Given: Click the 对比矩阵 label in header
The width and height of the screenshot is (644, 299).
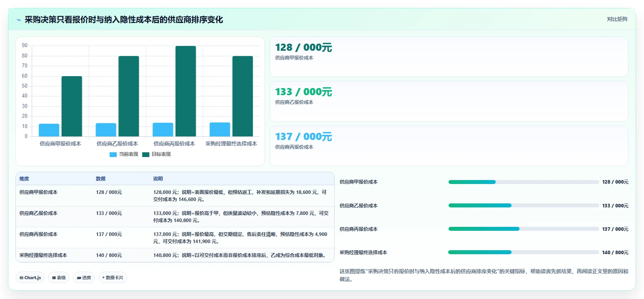Looking at the screenshot, I should (617, 19).
